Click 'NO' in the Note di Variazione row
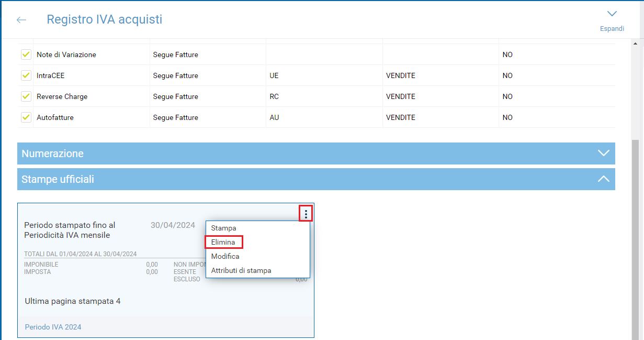The image size is (644, 340). click(x=507, y=54)
